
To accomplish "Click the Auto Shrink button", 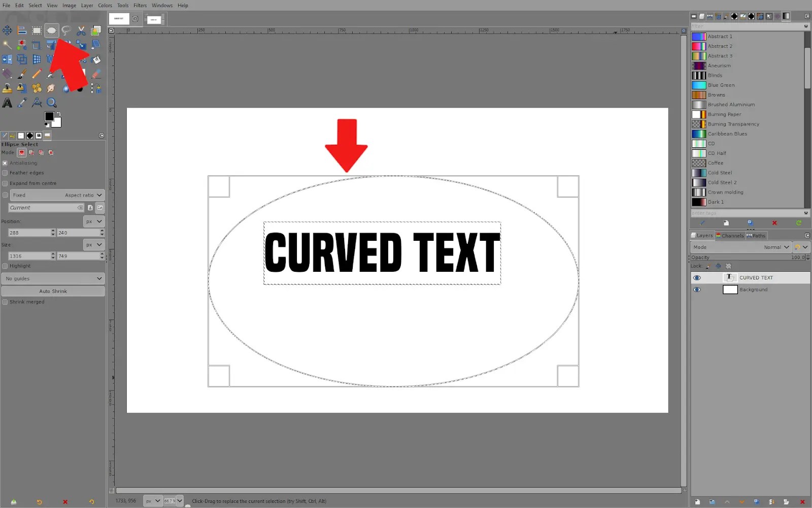I will 53,291.
